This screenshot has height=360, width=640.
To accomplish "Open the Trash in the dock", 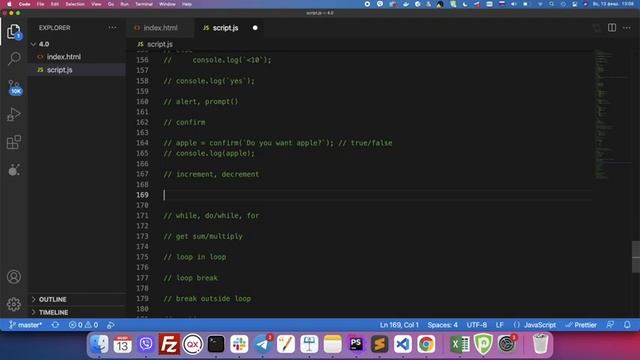I will click(x=540, y=344).
